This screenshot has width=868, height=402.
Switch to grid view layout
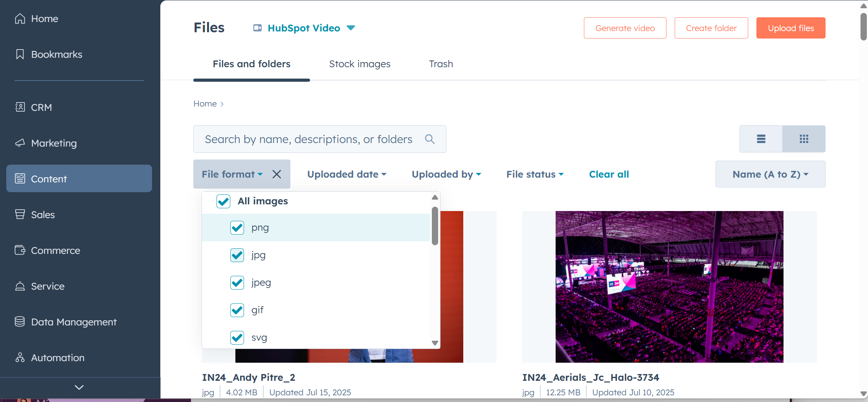[x=804, y=139]
